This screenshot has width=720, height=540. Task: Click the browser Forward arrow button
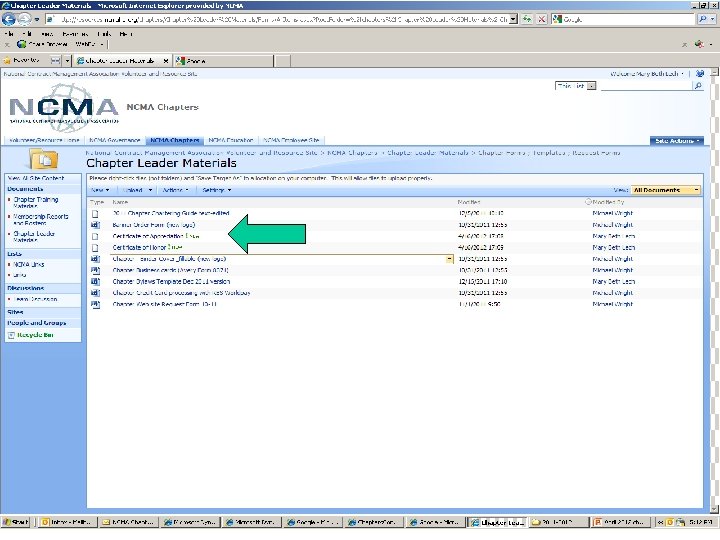point(24,19)
